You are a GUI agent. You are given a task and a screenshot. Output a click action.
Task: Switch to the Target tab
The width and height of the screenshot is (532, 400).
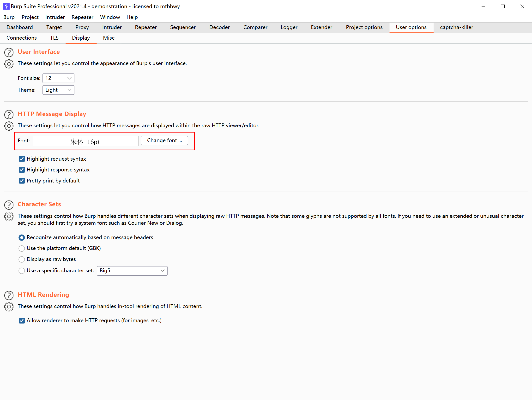click(x=54, y=27)
